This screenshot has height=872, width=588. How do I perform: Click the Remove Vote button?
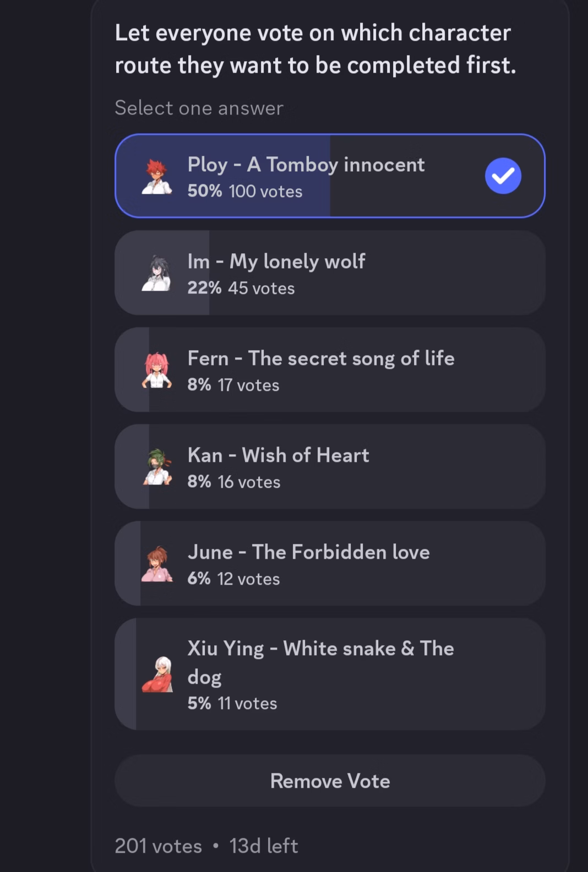point(330,781)
